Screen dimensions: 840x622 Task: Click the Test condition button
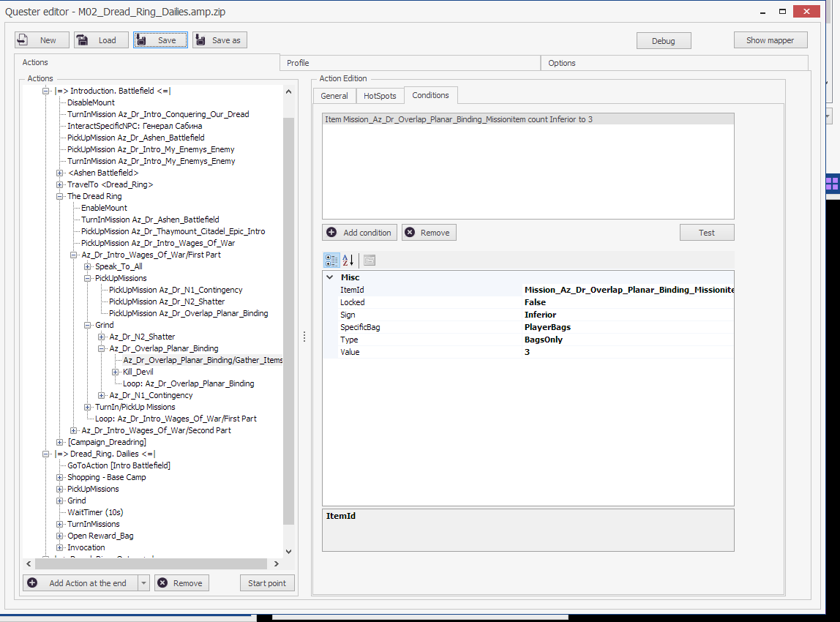click(x=707, y=233)
